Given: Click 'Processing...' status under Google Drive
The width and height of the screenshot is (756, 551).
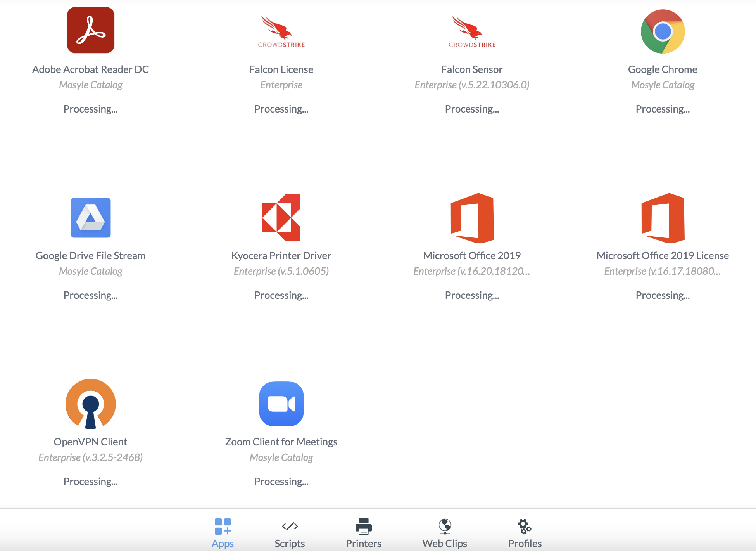Looking at the screenshot, I should (91, 295).
